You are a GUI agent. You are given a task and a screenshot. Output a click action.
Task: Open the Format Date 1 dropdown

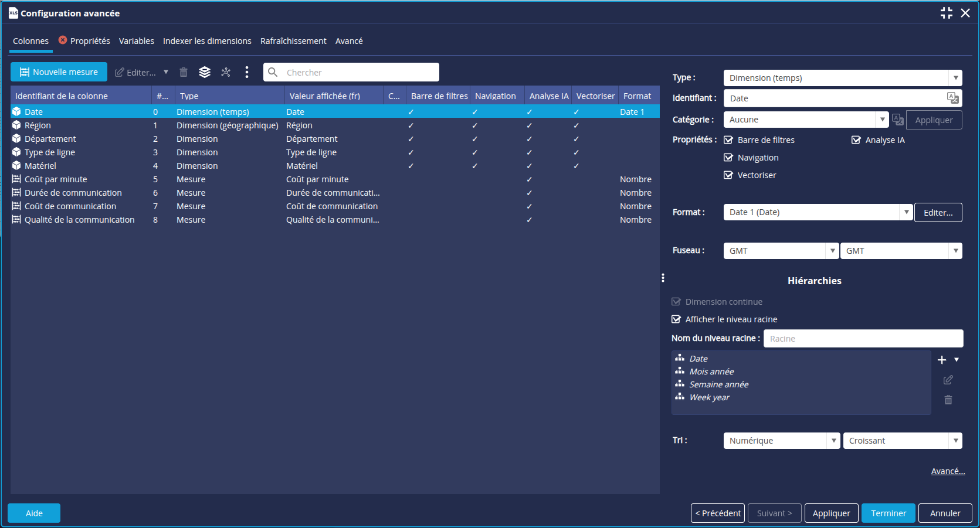point(906,212)
